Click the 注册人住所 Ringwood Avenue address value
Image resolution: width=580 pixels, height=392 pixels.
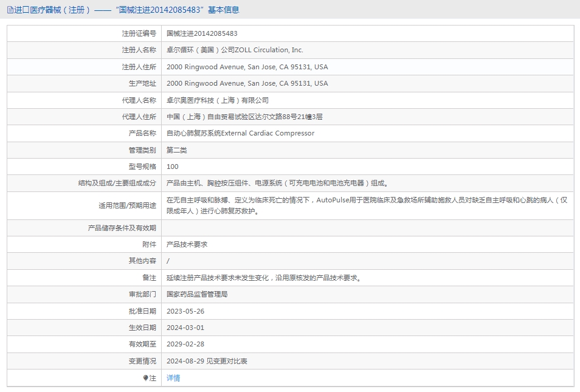click(x=247, y=67)
